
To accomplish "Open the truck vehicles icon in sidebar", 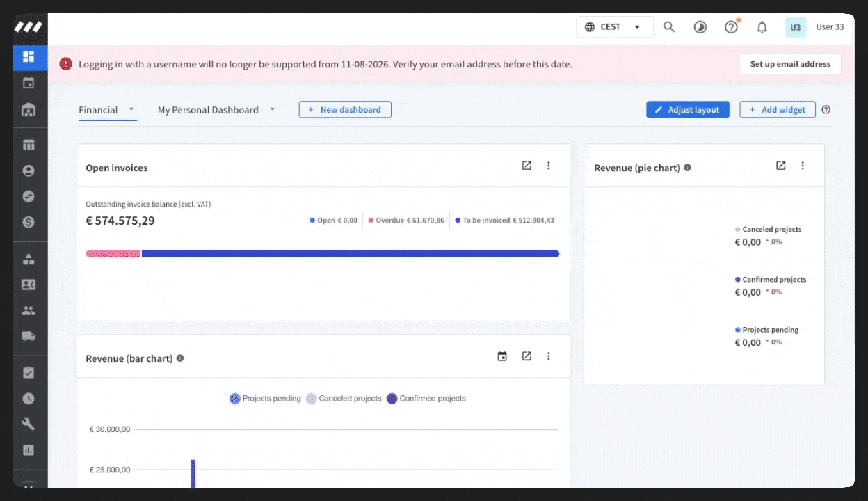I will click(x=29, y=336).
